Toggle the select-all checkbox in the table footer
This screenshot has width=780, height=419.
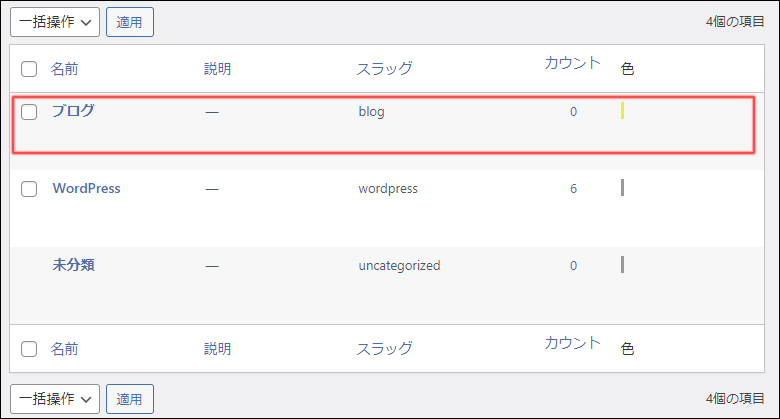click(x=29, y=349)
